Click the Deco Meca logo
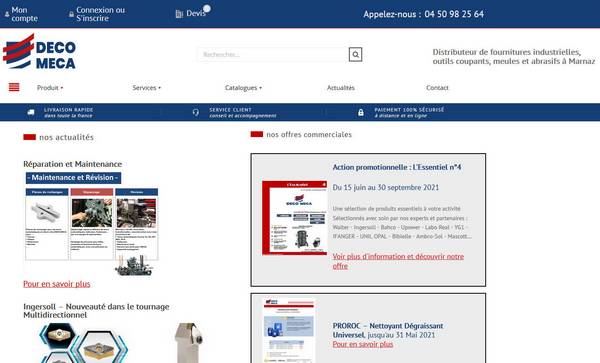This screenshot has width=600, height=363. (39, 51)
